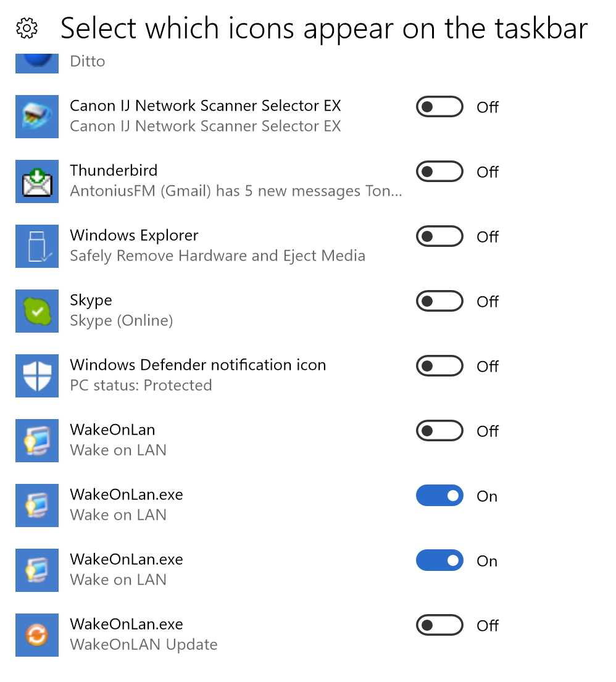Click the Thunderbird mail icon
The width and height of the screenshot is (616, 682).
click(36, 181)
